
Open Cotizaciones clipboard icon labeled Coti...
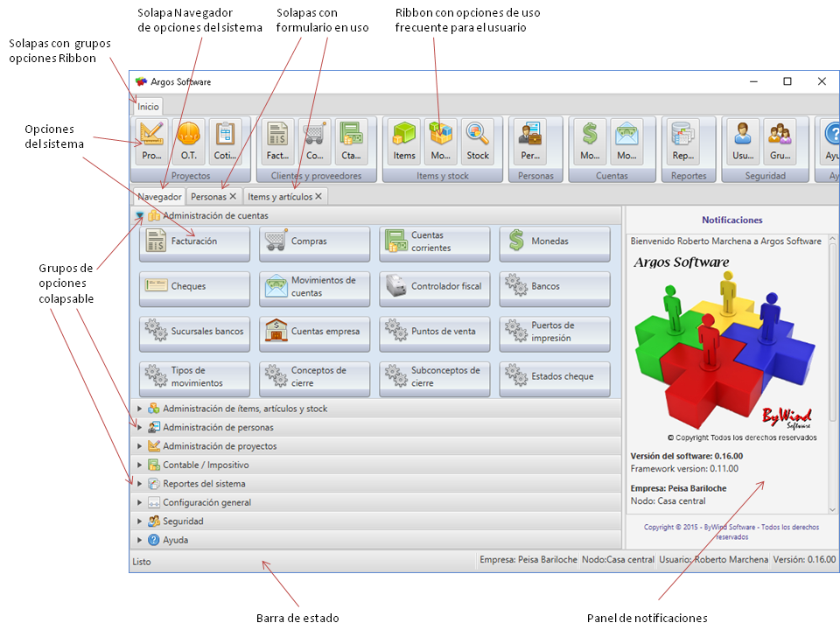click(225, 141)
